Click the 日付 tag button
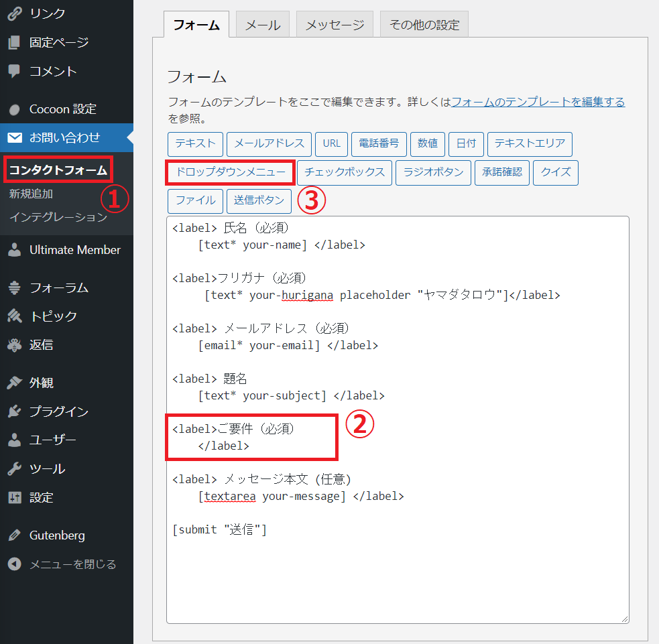The width and height of the screenshot is (659, 644). pyautogui.click(x=466, y=143)
